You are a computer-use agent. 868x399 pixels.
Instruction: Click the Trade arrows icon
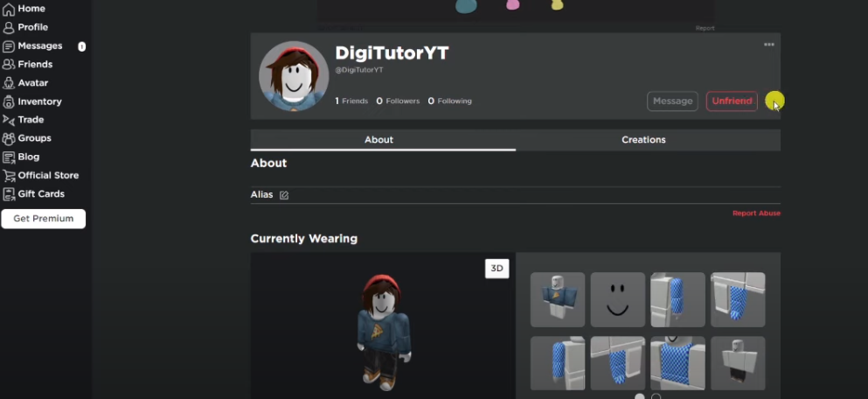pyautogui.click(x=8, y=120)
